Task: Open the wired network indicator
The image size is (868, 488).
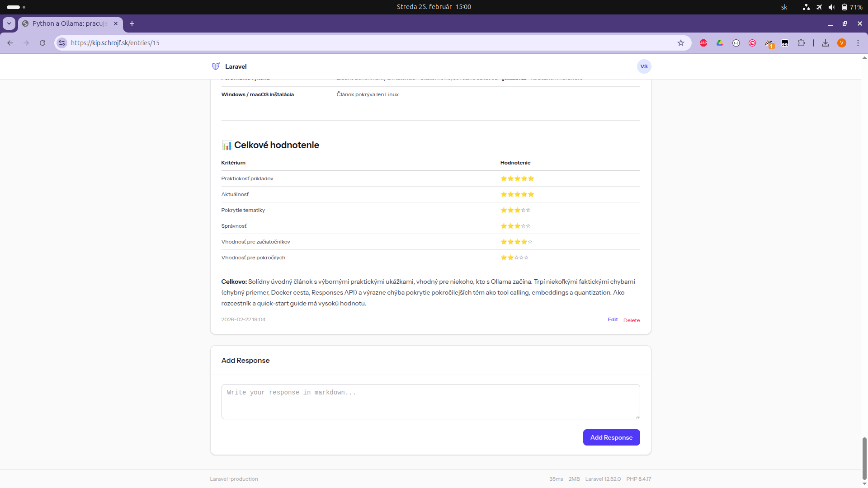Action: point(806,7)
